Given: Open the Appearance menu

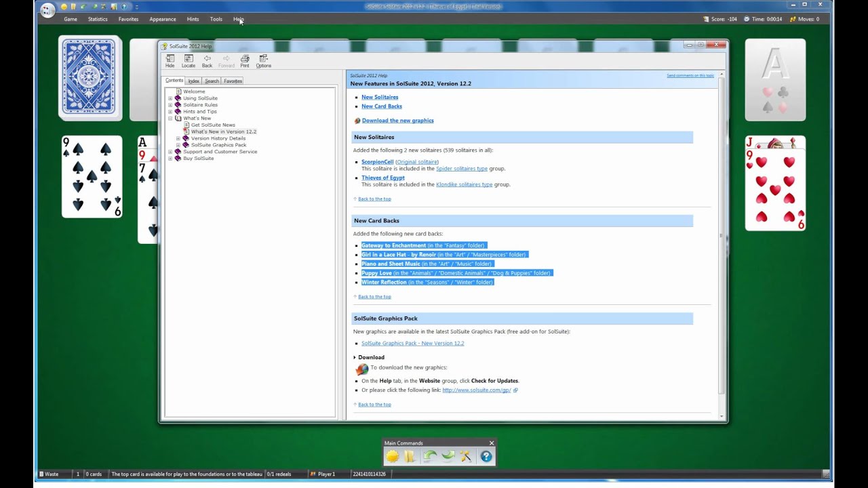Looking at the screenshot, I should click(x=163, y=19).
